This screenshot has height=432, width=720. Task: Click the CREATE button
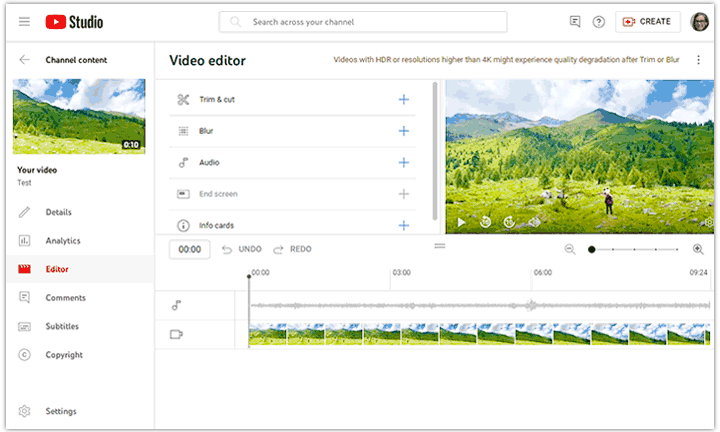pyautogui.click(x=648, y=22)
